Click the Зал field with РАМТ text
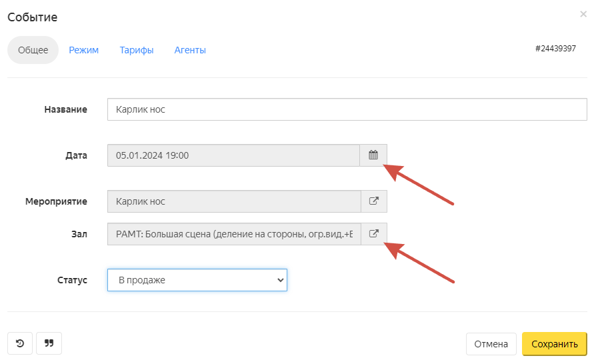The image size is (594, 364). [x=233, y=234]
